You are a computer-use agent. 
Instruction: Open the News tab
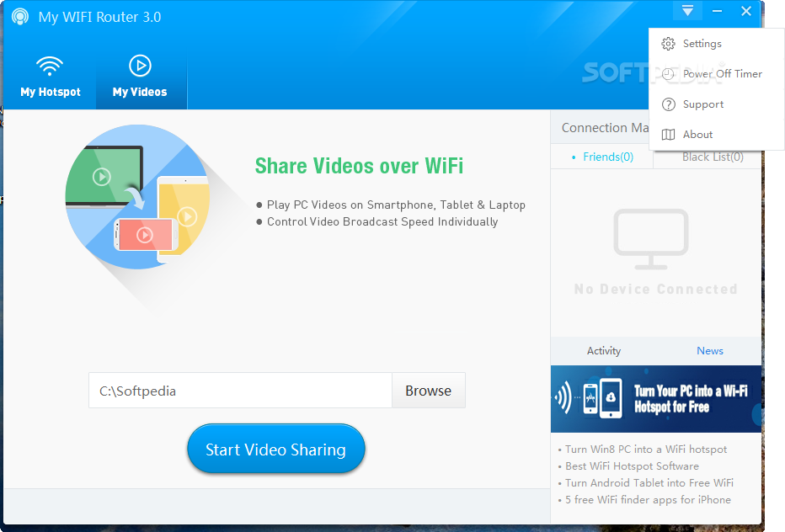[x=710, y=351]
